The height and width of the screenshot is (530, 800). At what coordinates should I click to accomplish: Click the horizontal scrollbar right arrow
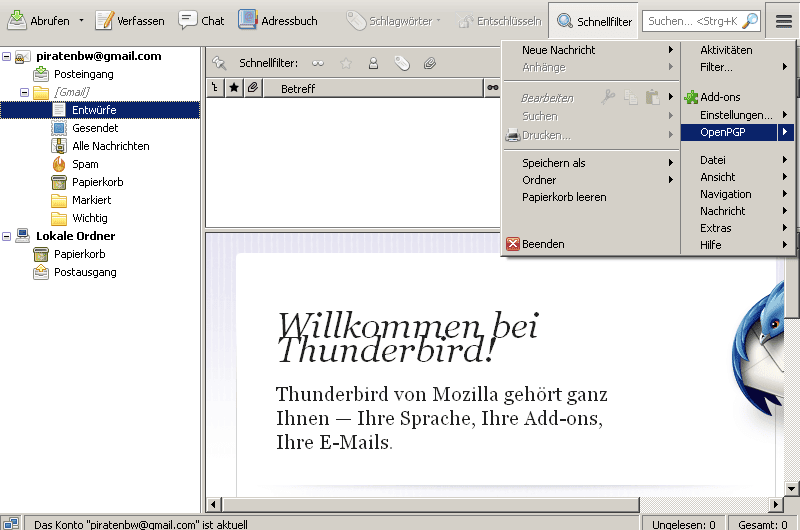pos(776,504)
